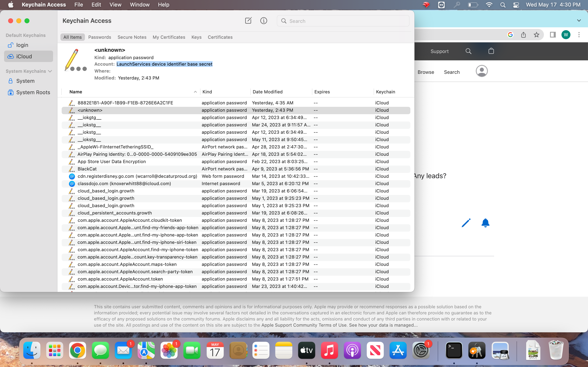Open System Settings from the Dock

pyautogui.click(x=421, y=350)
